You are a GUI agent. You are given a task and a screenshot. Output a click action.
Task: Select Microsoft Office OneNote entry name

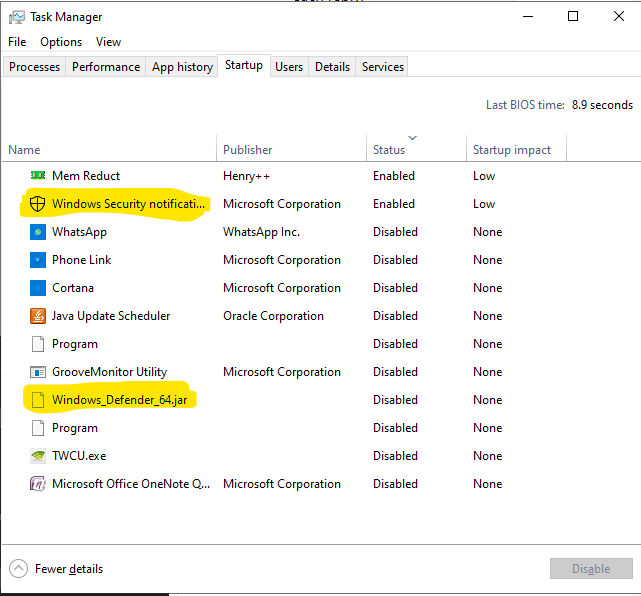[x=131, y=484]
